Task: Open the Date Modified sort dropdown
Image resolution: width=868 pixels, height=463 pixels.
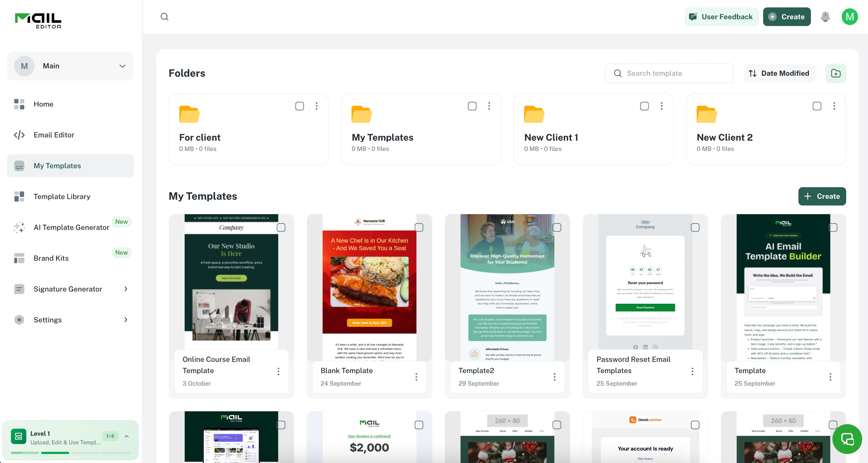Action: coord(779,73)
